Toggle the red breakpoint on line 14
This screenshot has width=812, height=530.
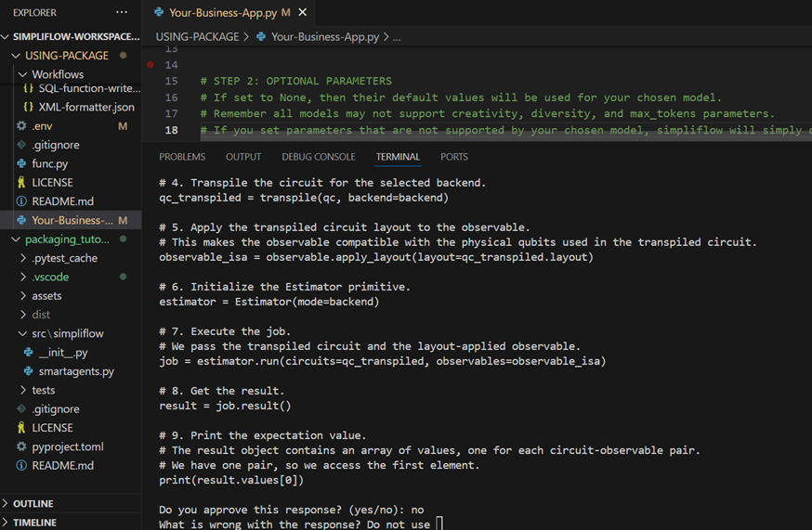[x=151, y=65]
